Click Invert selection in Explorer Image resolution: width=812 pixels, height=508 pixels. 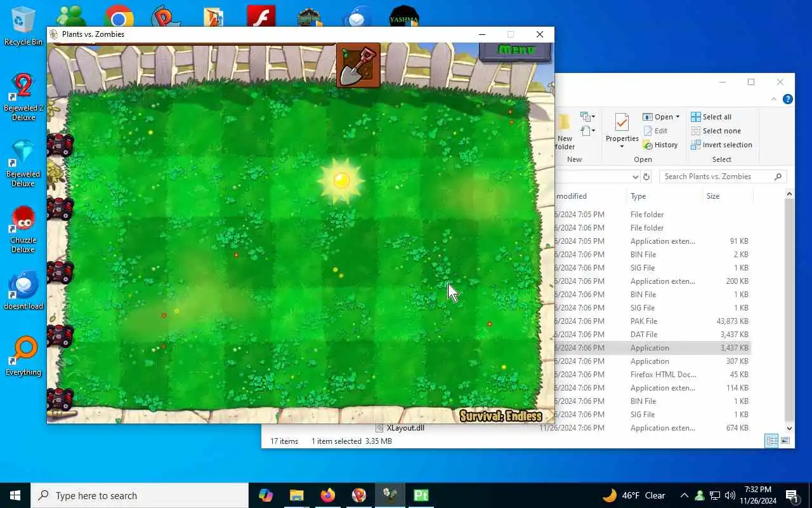[721, 145]
